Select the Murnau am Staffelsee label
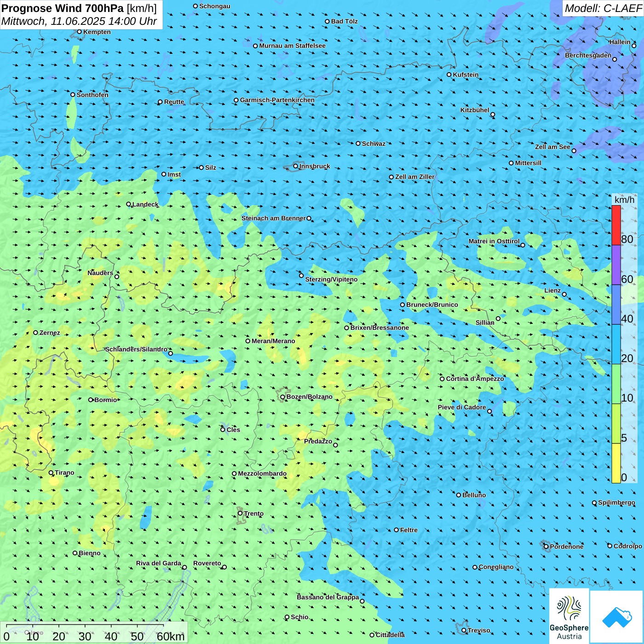 coord(292,46)
